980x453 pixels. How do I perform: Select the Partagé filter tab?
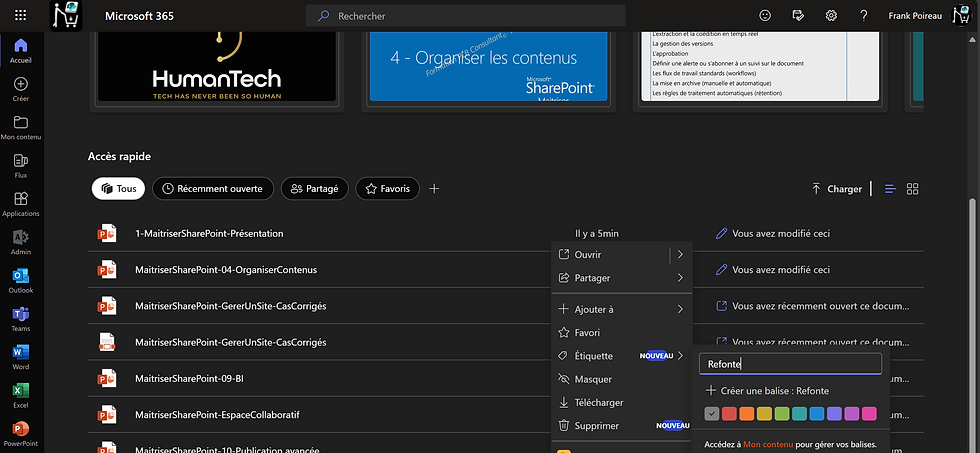pos(314,189)
